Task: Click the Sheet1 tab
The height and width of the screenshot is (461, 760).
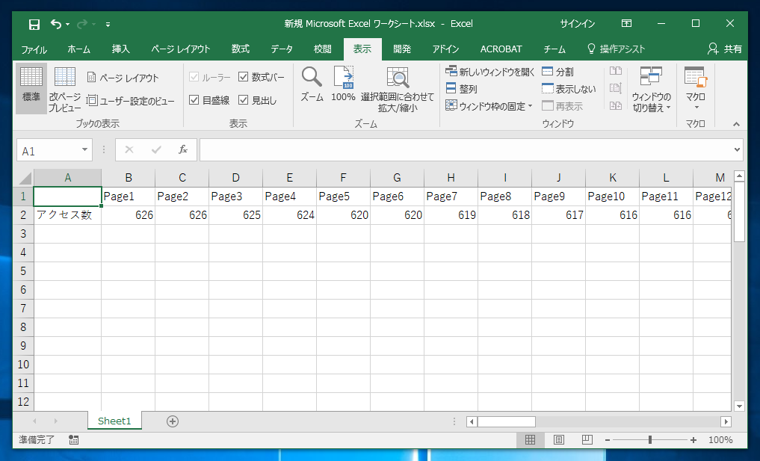Action: coord(114,421)
